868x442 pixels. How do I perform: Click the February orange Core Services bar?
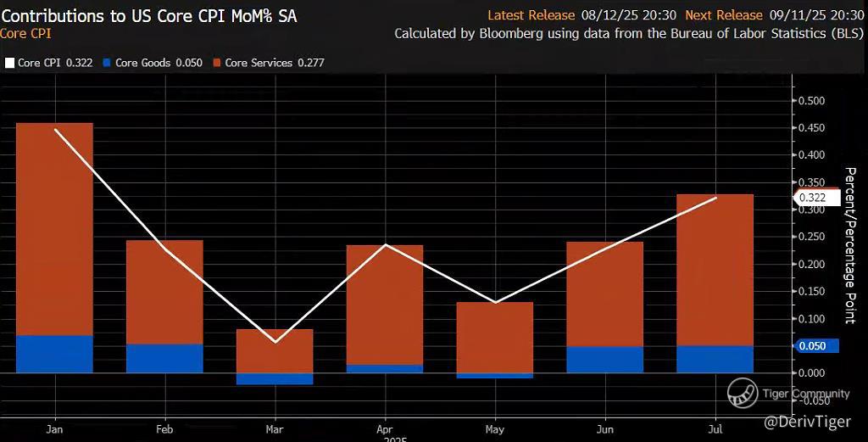click(164, 293)
